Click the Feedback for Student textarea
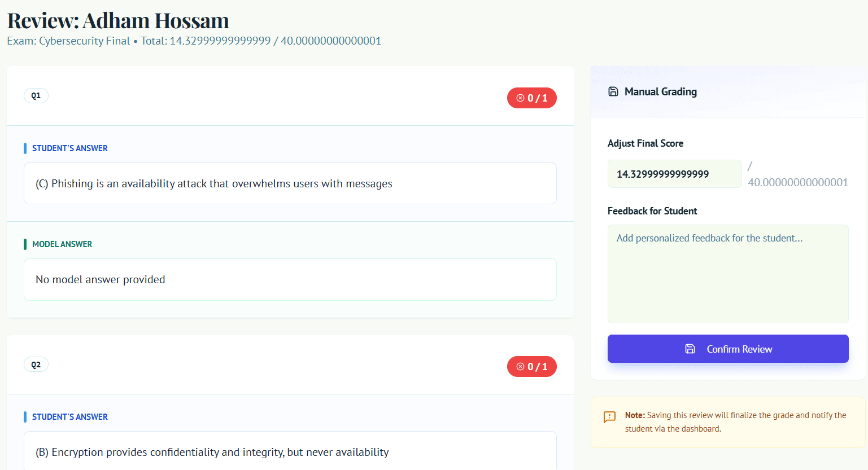 pos(727,274)
